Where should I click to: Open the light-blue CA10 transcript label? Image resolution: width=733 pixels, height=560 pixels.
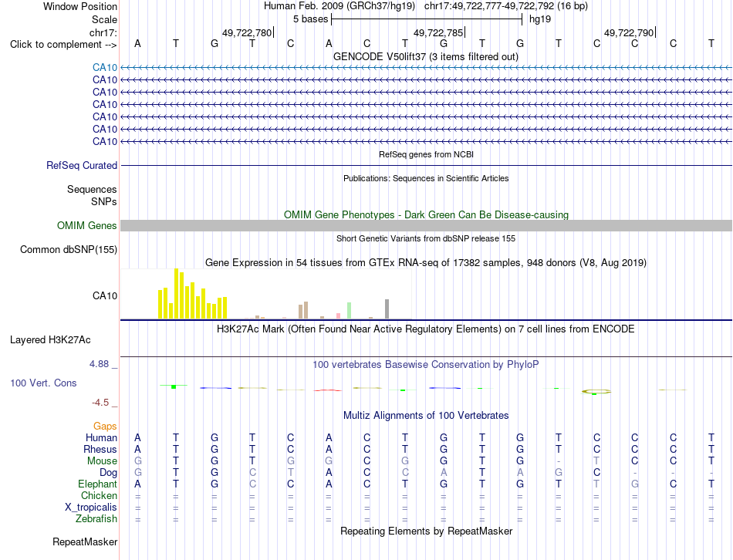pyautogui.click(x=105, y=67)
